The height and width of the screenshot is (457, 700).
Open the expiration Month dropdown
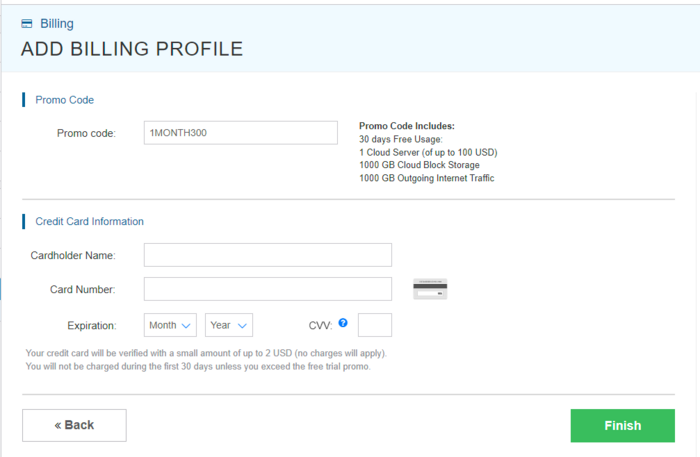click(x=170, y=325)
